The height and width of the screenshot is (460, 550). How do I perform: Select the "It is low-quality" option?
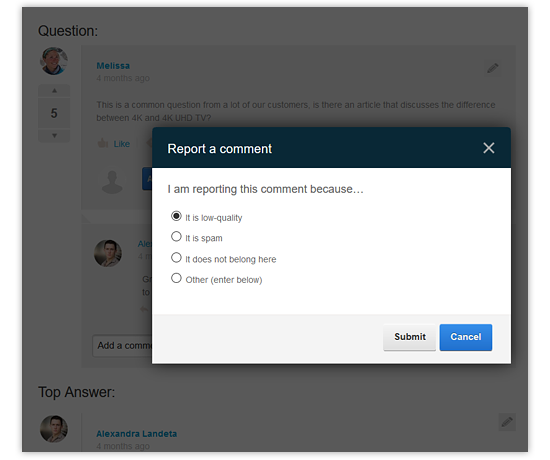176,216
